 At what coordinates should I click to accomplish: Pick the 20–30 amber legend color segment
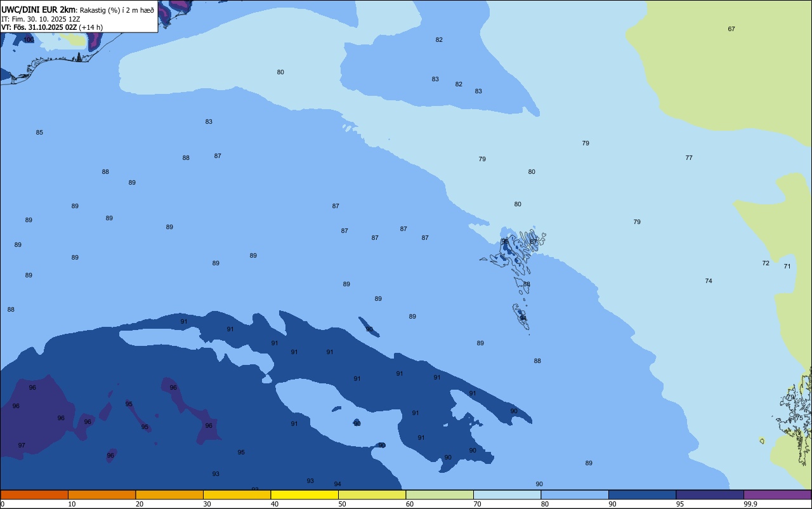point(169,494)
